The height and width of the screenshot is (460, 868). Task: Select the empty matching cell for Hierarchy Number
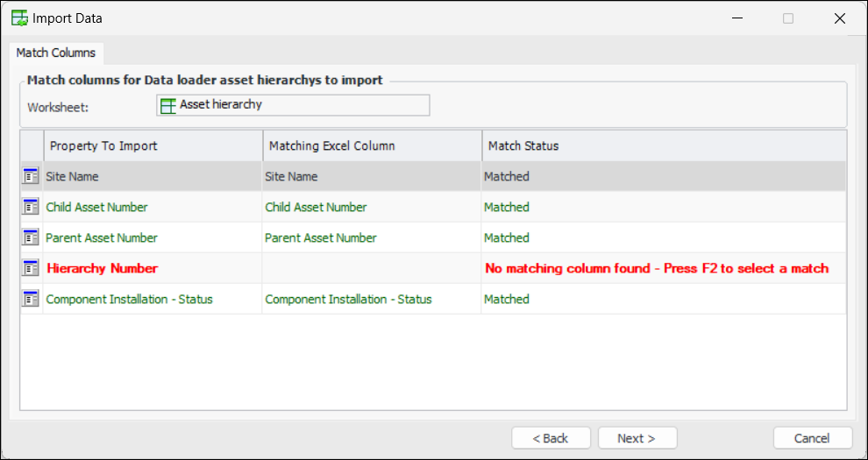[372, 268]
